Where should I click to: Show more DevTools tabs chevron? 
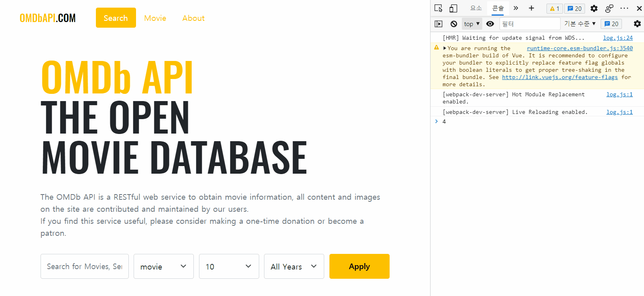516,8
